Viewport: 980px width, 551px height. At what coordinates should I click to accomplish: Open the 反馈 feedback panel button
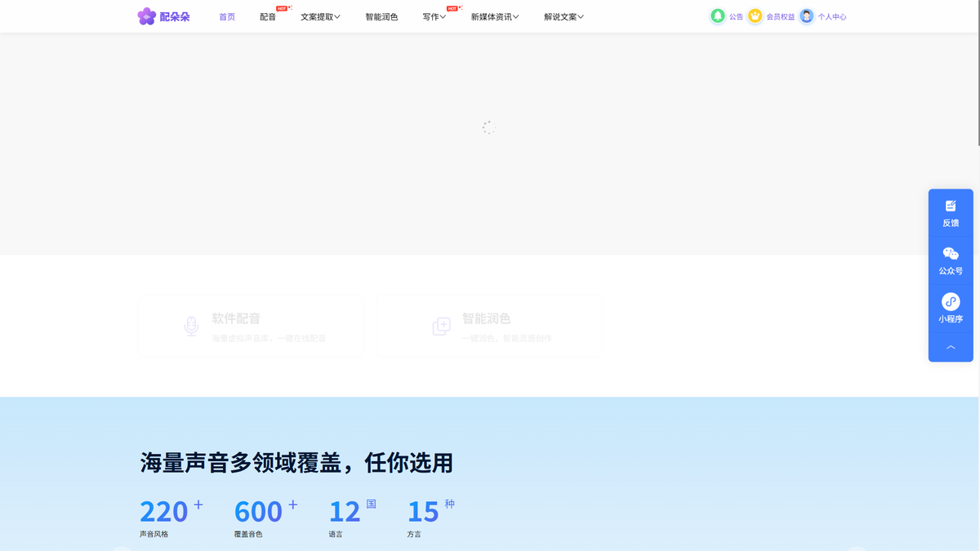point(951,213)
